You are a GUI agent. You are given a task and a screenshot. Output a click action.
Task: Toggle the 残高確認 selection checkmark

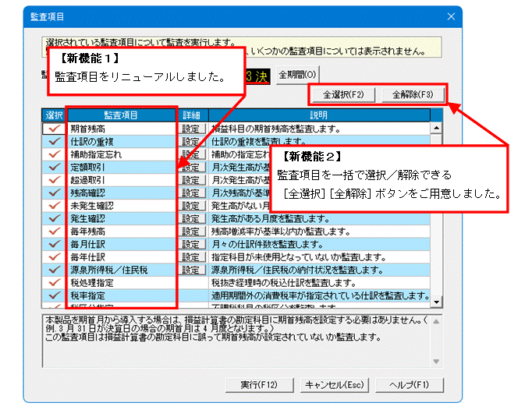click(x=54, y=193)
